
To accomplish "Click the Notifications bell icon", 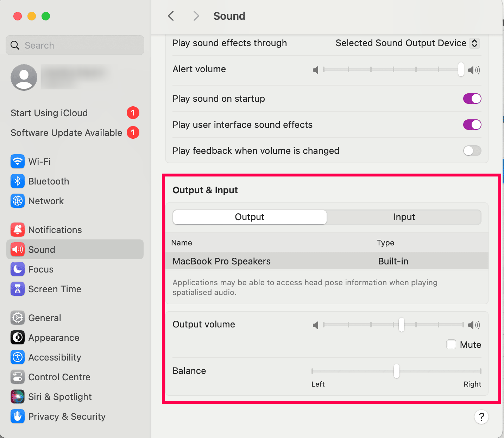I will point(18,230).
